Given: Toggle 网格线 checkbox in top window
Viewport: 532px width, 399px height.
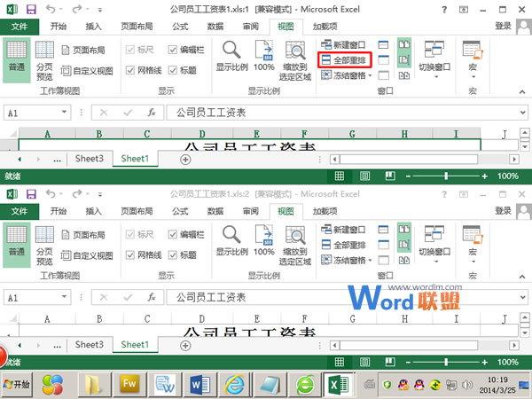Looking at the screenshot, I should click(130, 70).
